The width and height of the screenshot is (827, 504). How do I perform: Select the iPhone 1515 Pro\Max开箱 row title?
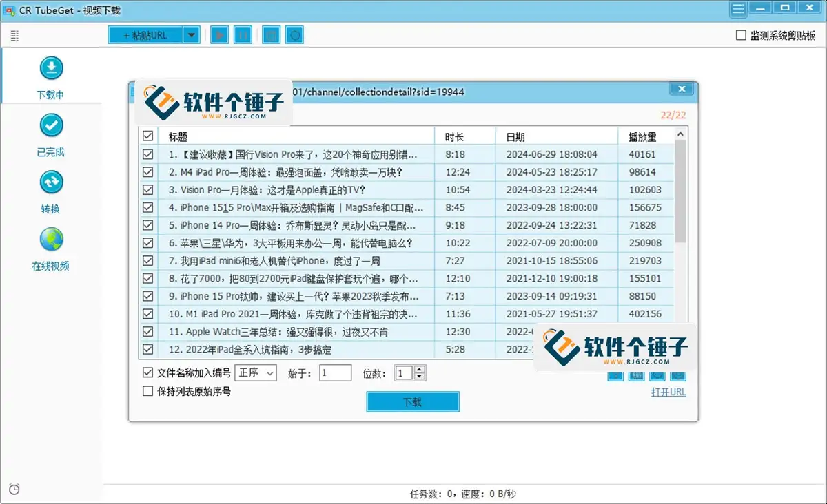(x=296, y=207)
